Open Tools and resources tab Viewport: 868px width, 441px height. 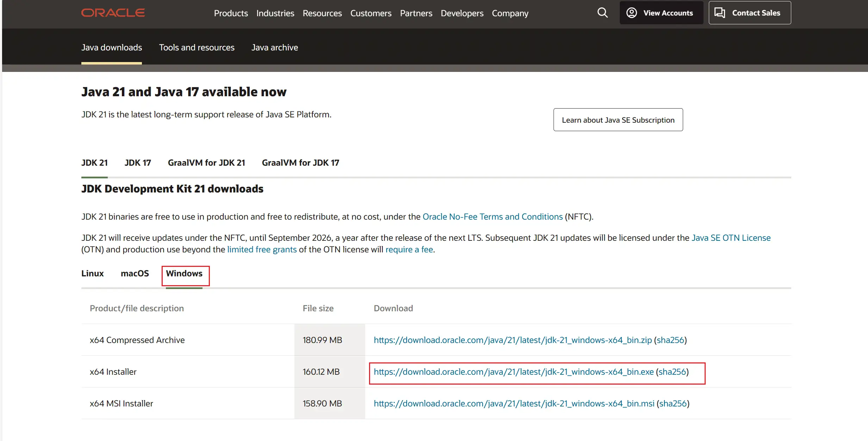pyautogui.click(x=196, y=48)
